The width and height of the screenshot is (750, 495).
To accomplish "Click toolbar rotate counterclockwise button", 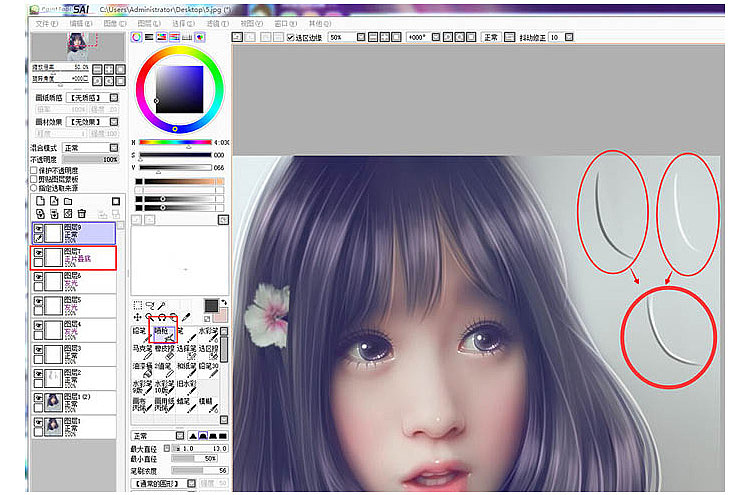I will point(448,37).
